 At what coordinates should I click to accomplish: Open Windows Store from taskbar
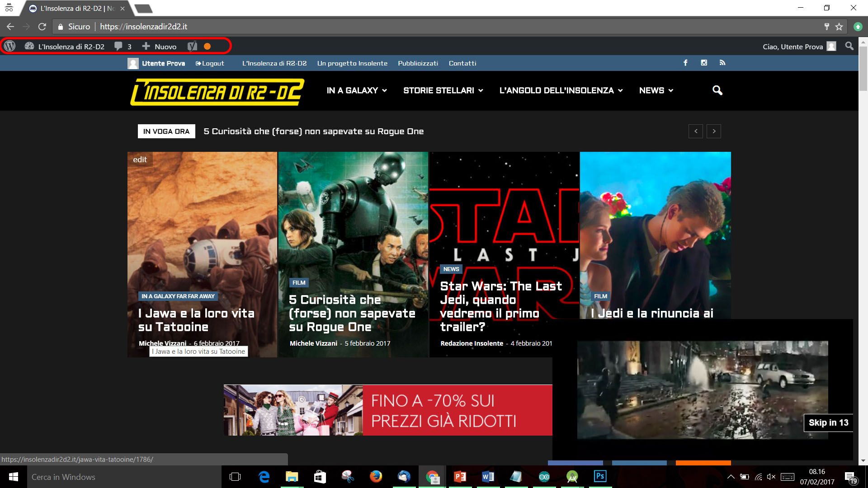320,477
